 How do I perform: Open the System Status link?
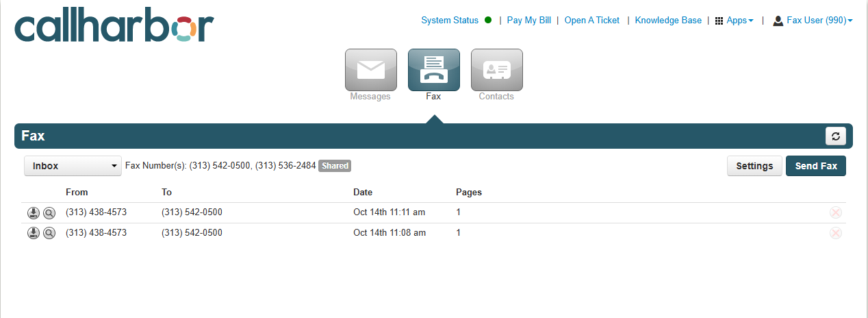(450, 21)
